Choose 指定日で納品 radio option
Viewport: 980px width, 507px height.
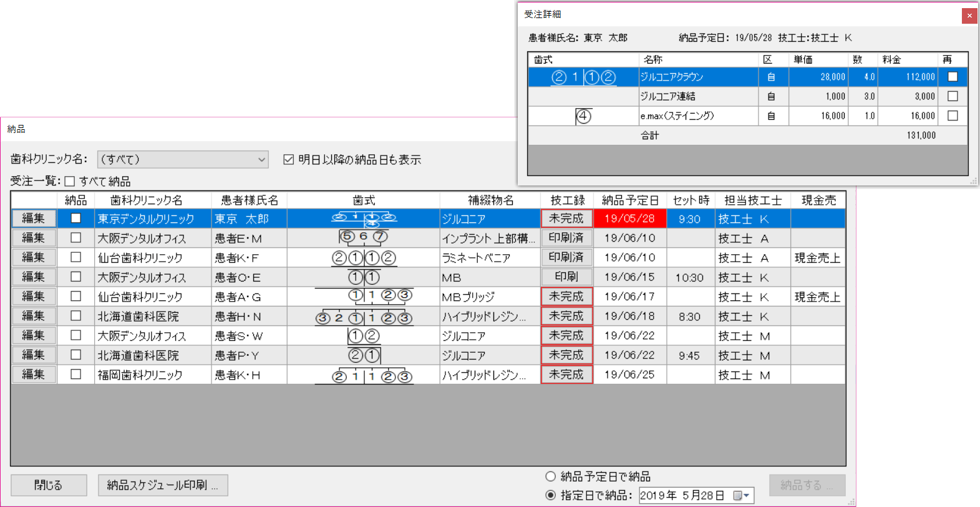[x=550, y=495]
